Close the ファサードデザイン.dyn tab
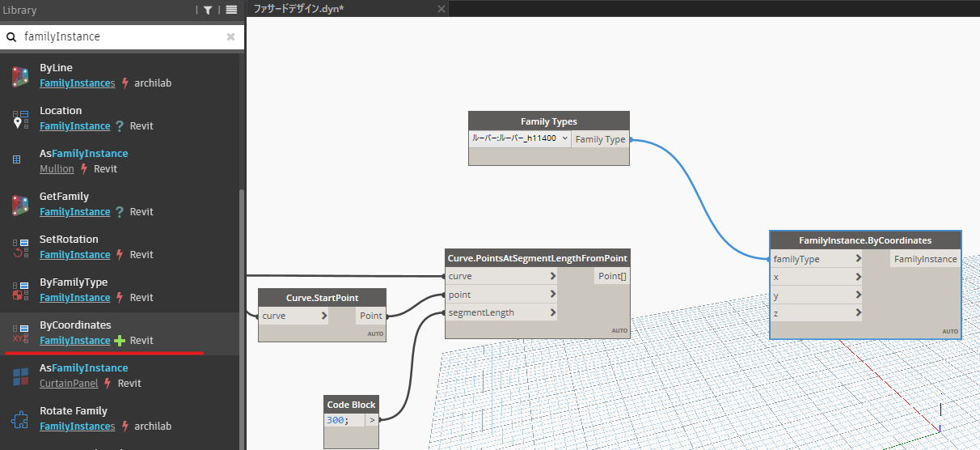 (x=441, y=9)
